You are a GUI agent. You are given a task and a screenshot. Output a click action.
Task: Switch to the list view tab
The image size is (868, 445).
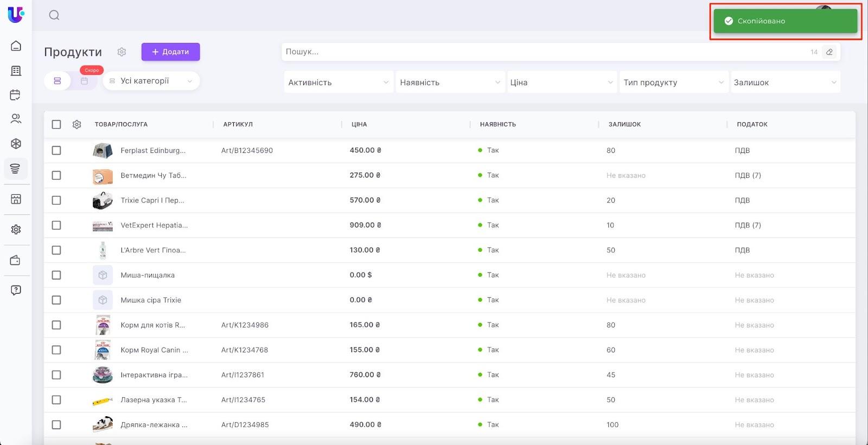click(58, 81)
